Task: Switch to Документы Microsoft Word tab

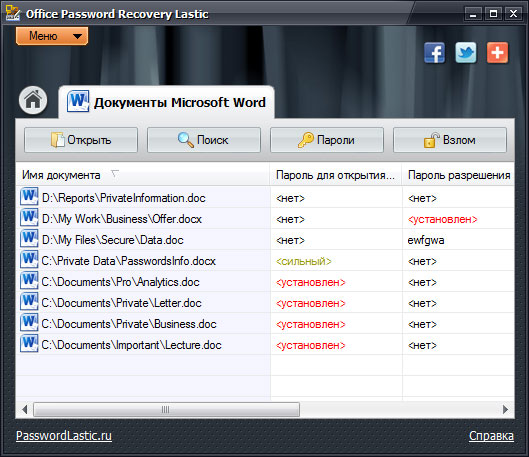Action: pos(167,102)
